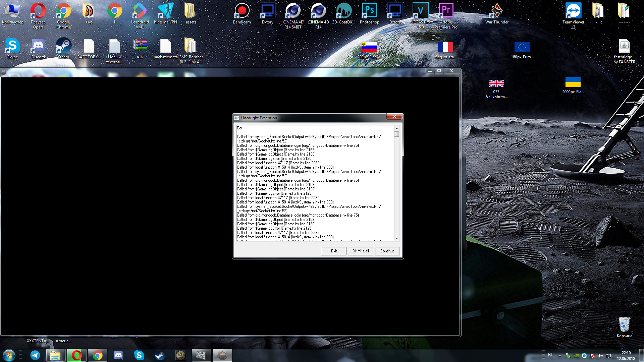Click the Continue button
The width and height of the screenshot is (644, 362).
387,251
